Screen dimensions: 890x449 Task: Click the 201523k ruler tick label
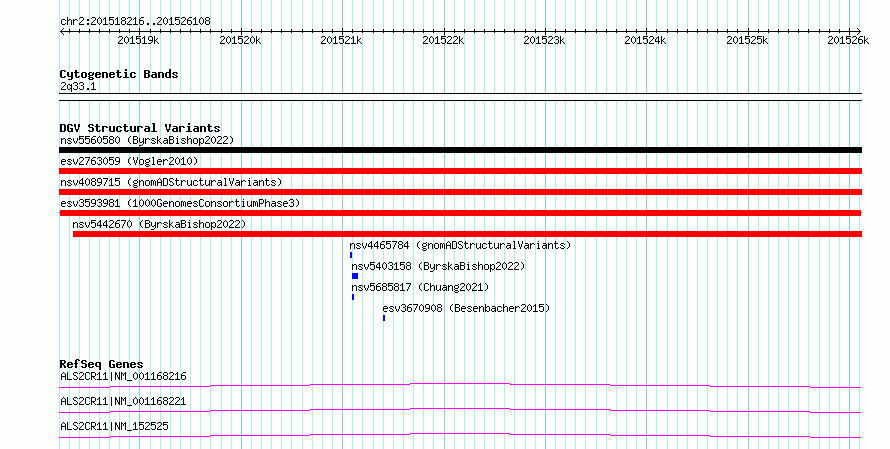544,40
